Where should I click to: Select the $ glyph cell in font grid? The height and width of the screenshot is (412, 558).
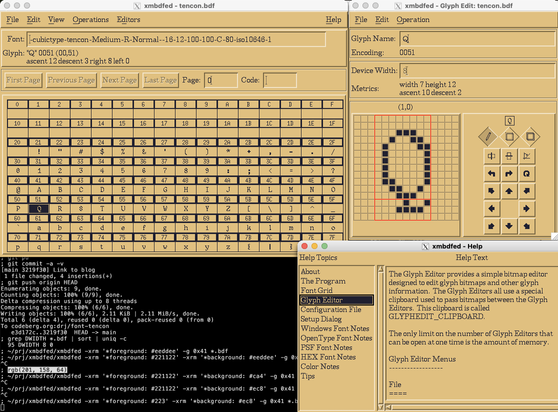(101, 152)
